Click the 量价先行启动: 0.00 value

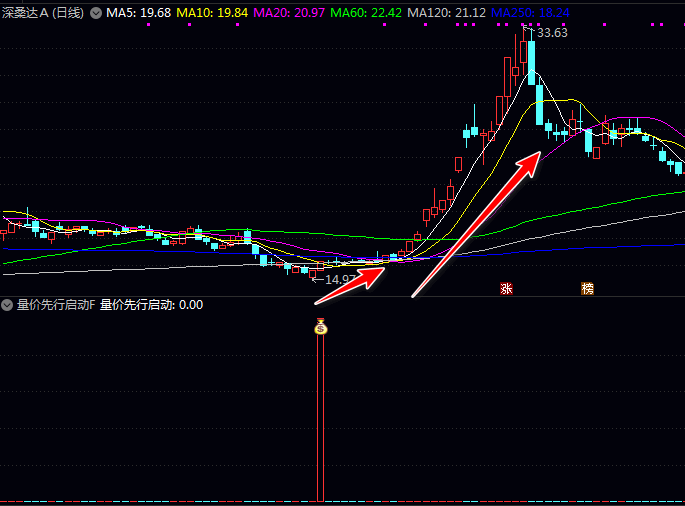(151, 305)
